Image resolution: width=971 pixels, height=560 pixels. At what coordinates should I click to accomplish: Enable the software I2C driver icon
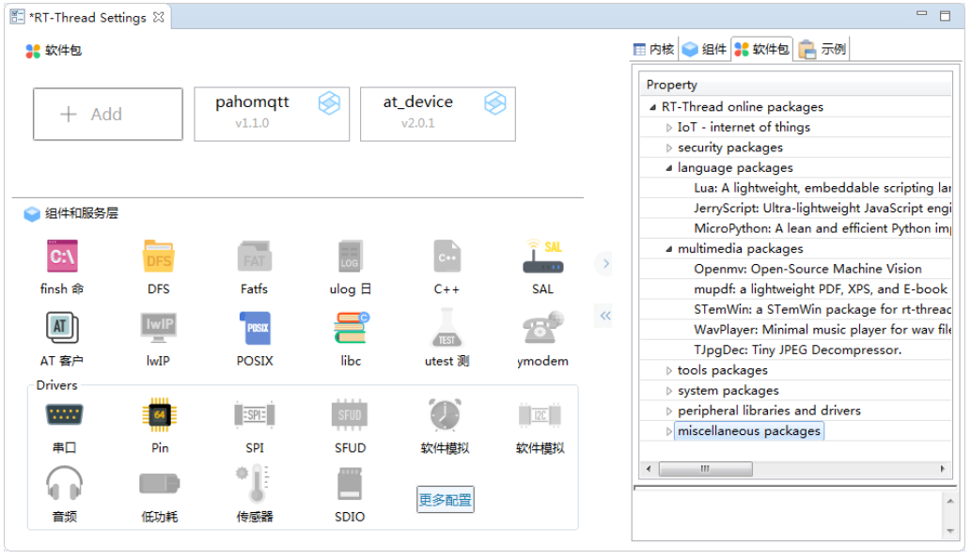tap(540, 414)
